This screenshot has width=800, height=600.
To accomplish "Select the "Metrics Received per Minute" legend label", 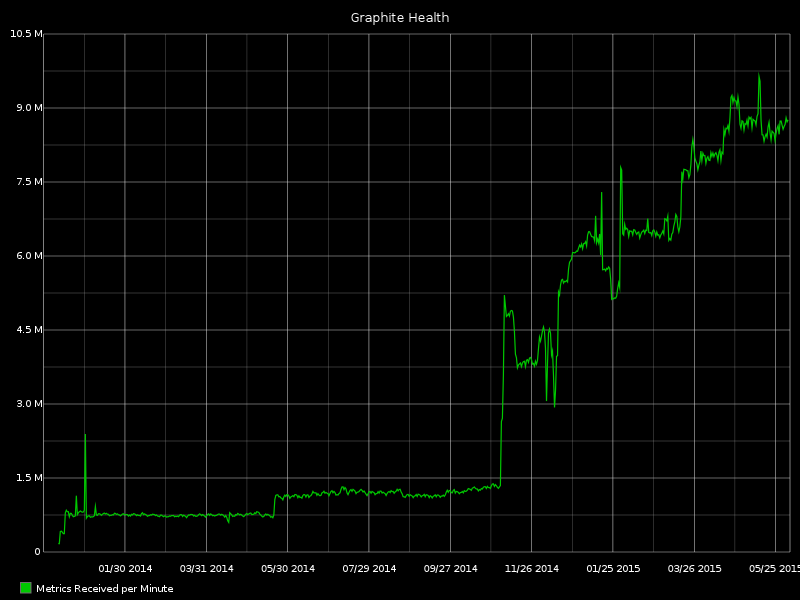I will (105, 589).
